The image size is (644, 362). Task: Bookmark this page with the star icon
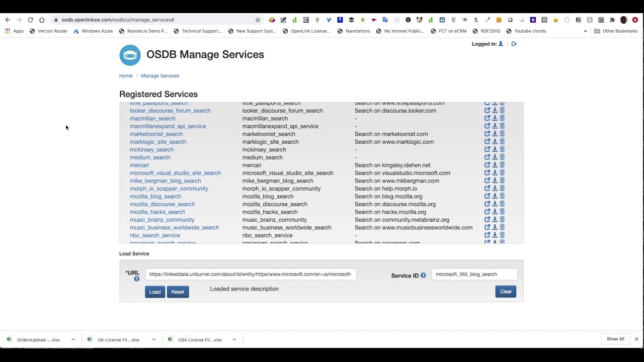point(258,20)
